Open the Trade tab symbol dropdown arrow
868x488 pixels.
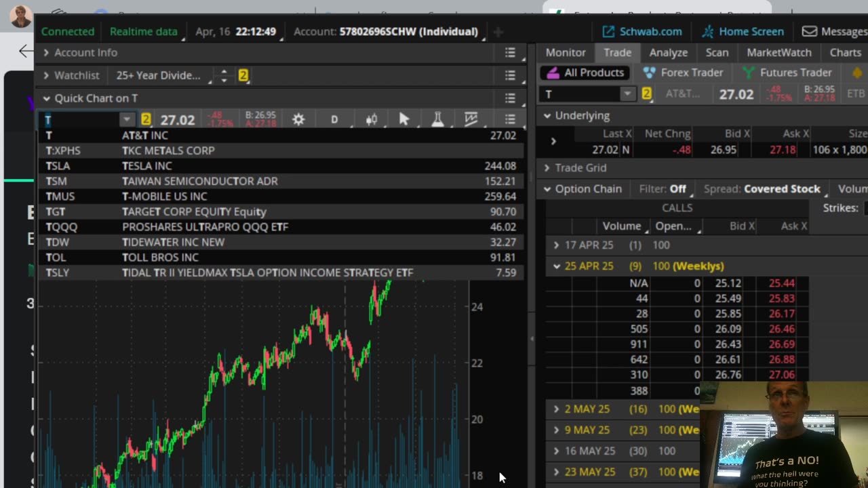[628, 94]
